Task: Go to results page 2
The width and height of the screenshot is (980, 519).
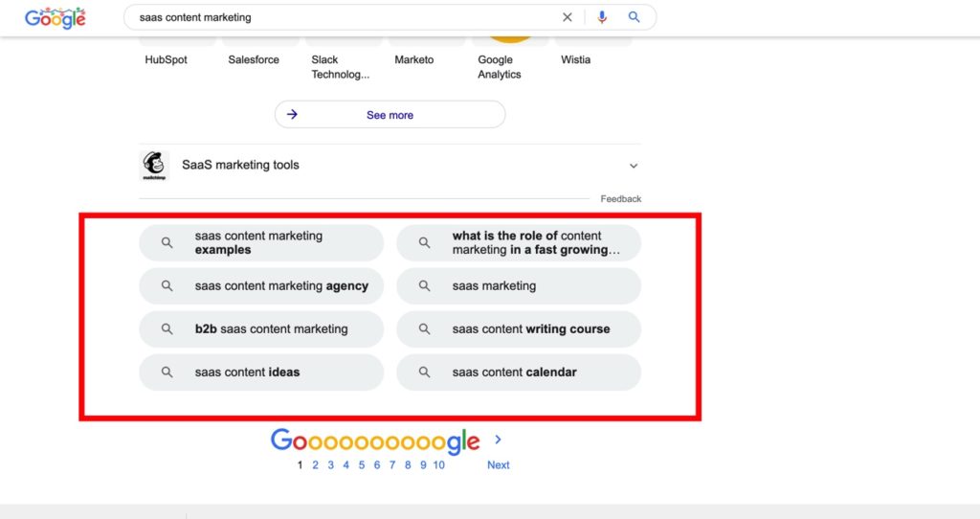Action: pyautogui.click(x=315, y=464)
